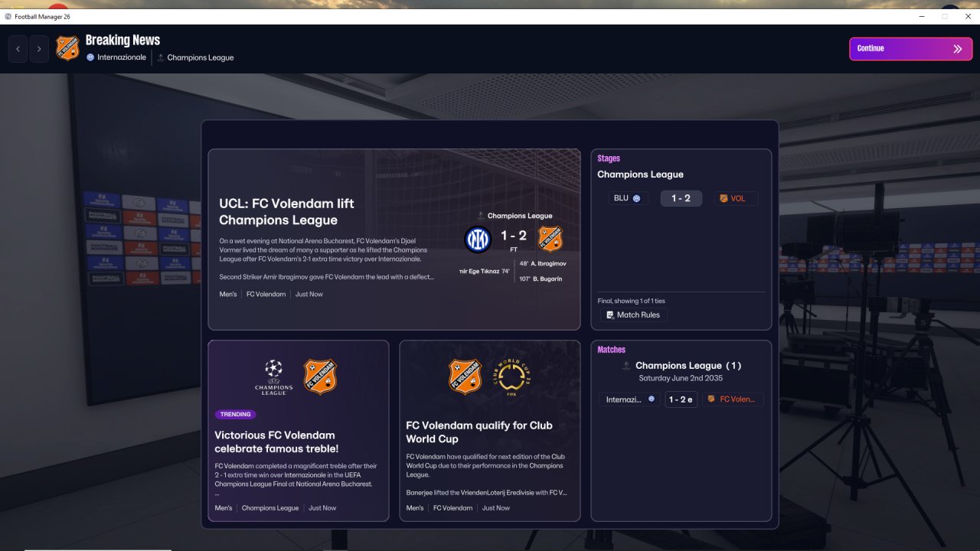Click the Match Rules document icon
This screenshot has width=980, height=551.
pos(610,315)
